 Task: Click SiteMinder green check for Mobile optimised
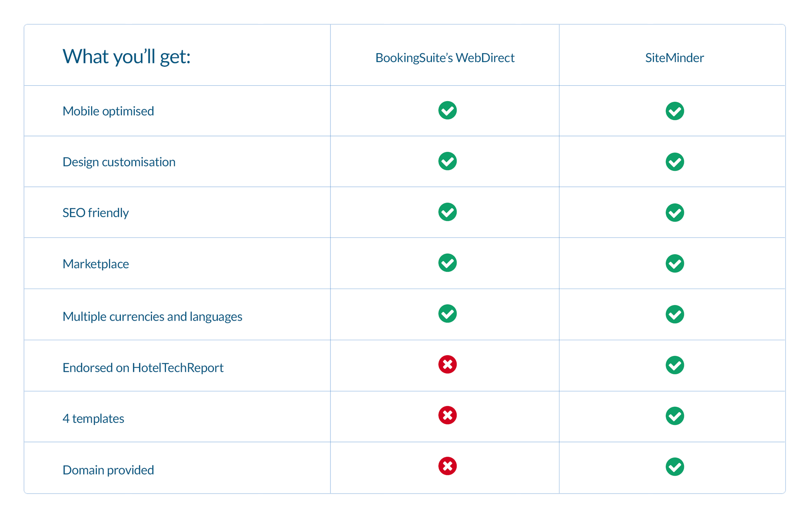(675, 111)
